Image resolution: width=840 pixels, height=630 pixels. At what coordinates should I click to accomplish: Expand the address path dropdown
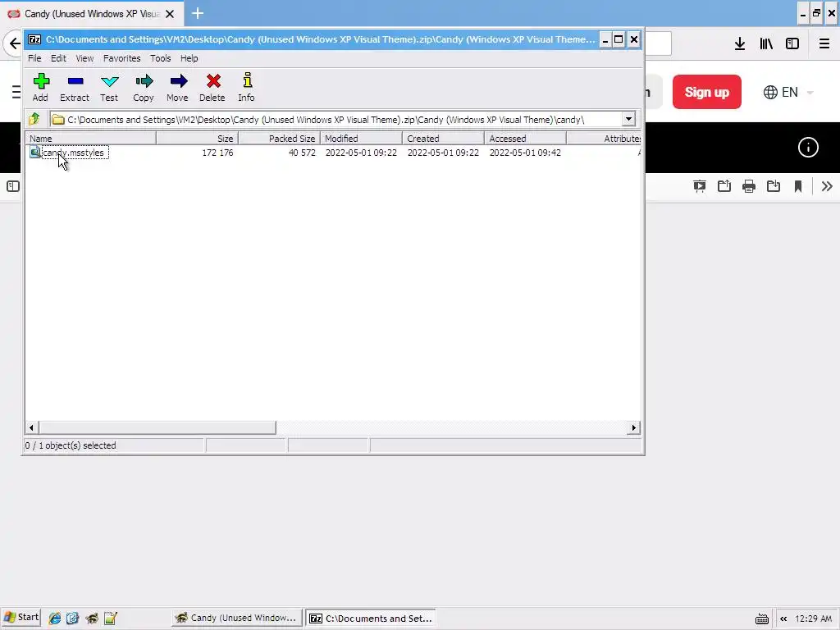tap(628, 119)
